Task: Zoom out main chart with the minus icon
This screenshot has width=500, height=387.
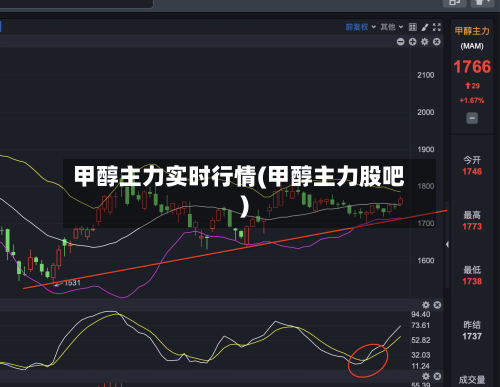Action: 401,42
